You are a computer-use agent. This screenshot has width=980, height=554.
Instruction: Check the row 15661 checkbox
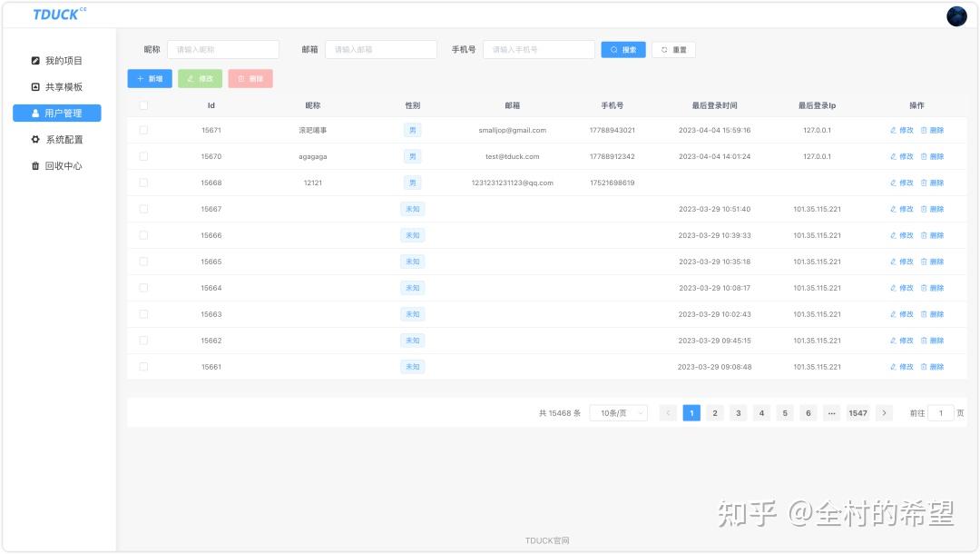(143, 366)
